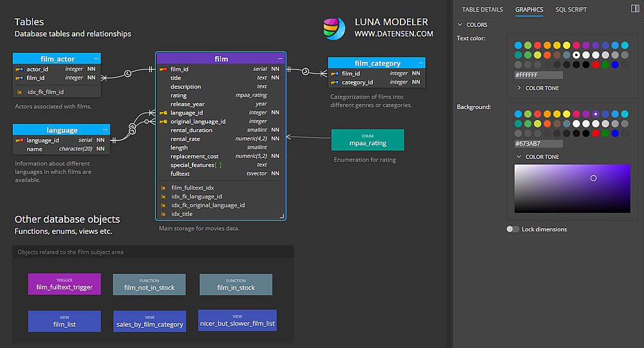The height and width of the screenshot is (348, 644).
Task: Select the film_not_in_stock function object
Action: click(149, 284)
